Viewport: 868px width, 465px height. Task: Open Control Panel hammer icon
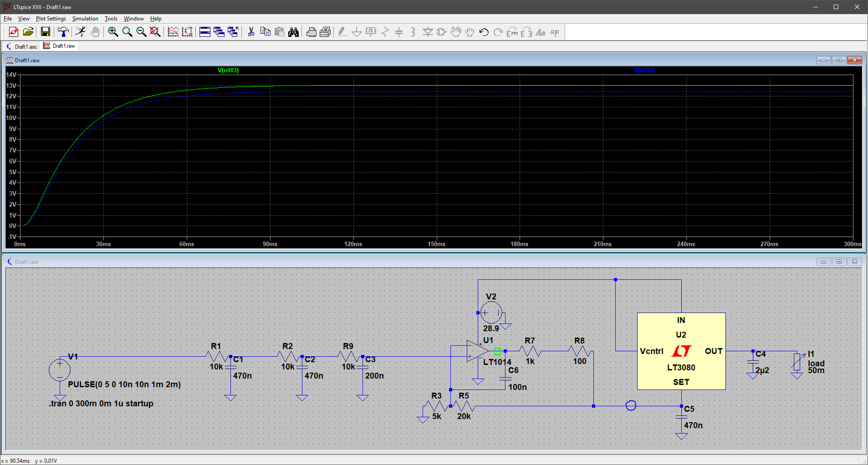[63, 32]
